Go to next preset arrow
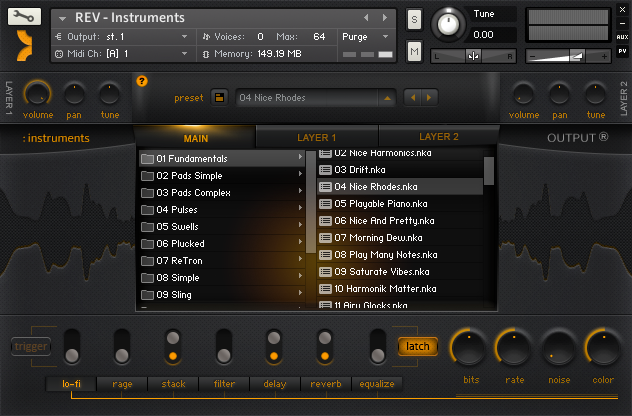This screenshot has width=632, height=416. 429,98
